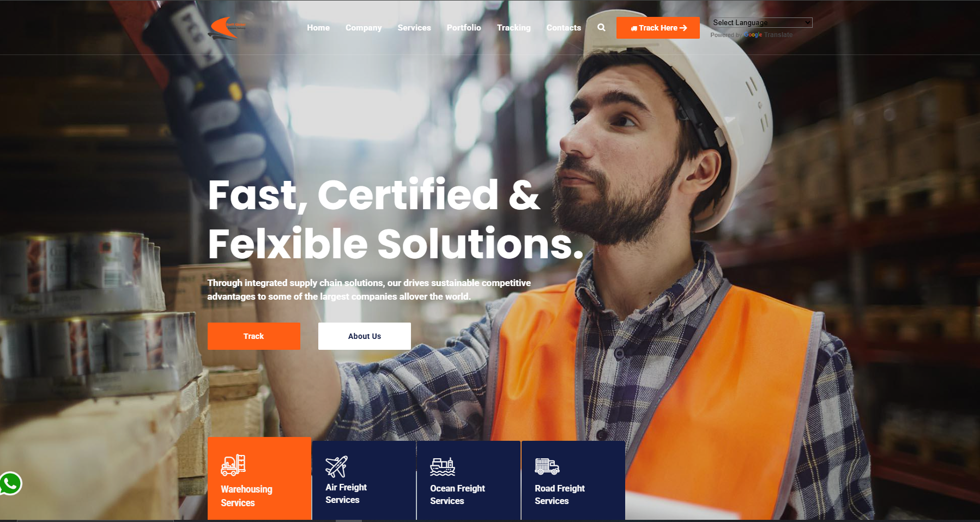
Task: Go to the Home page
Action: pyautogui.click(x=318, y=28)
